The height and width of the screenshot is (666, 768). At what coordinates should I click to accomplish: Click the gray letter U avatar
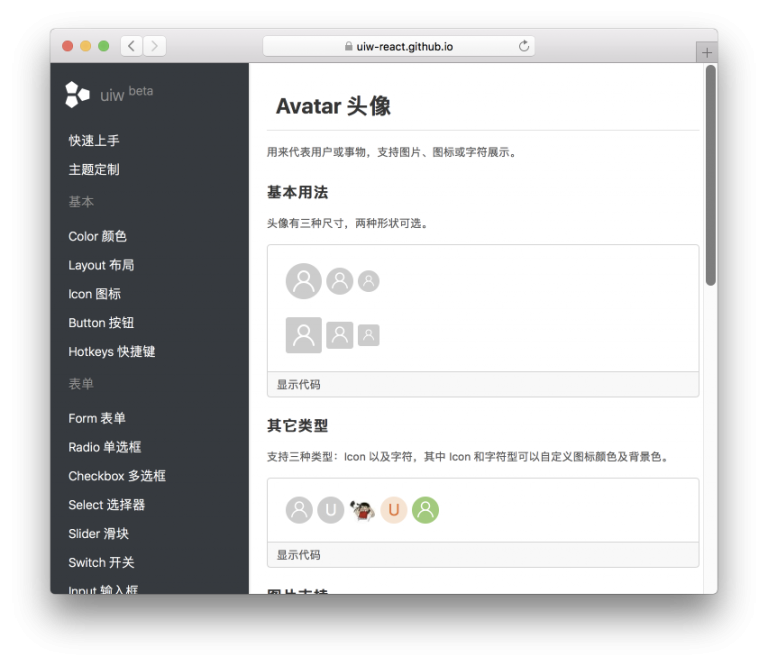click(x=331, y=510)
